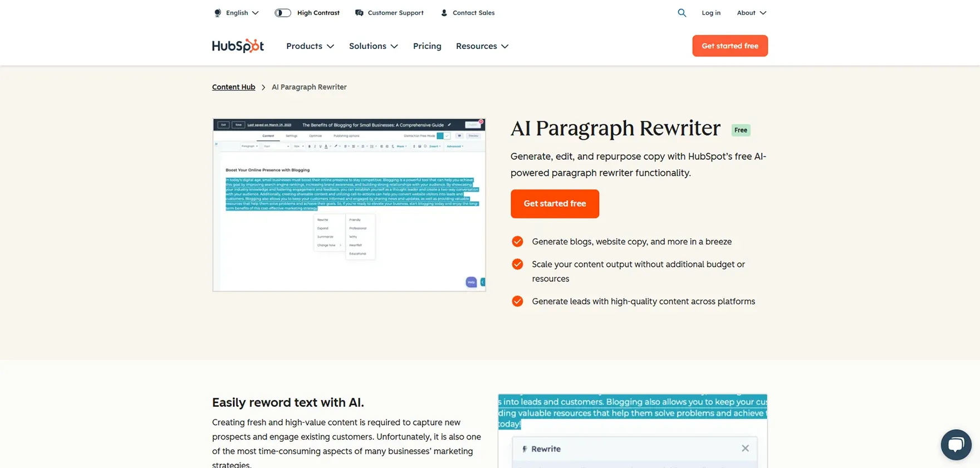Click Content Hub breadcrumb link
Screen dimensions: 980x468
(233, 87)
